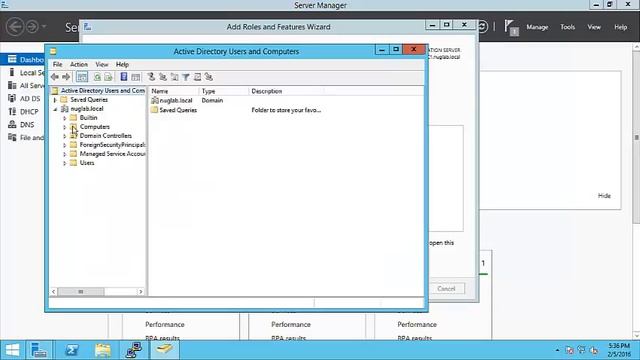Expand the Computers node arrow
This screenshot has width=640, height=360.
tap(64, 127)
